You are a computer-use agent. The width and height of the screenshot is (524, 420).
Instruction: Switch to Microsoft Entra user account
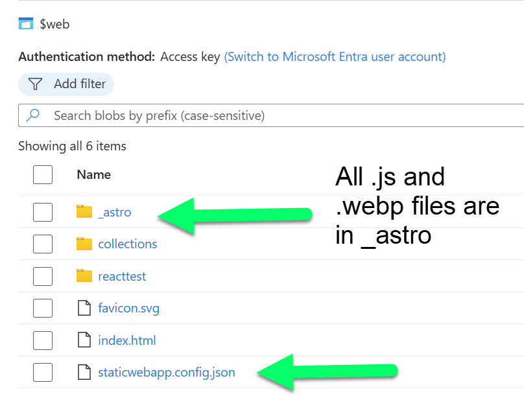point(335,56)
